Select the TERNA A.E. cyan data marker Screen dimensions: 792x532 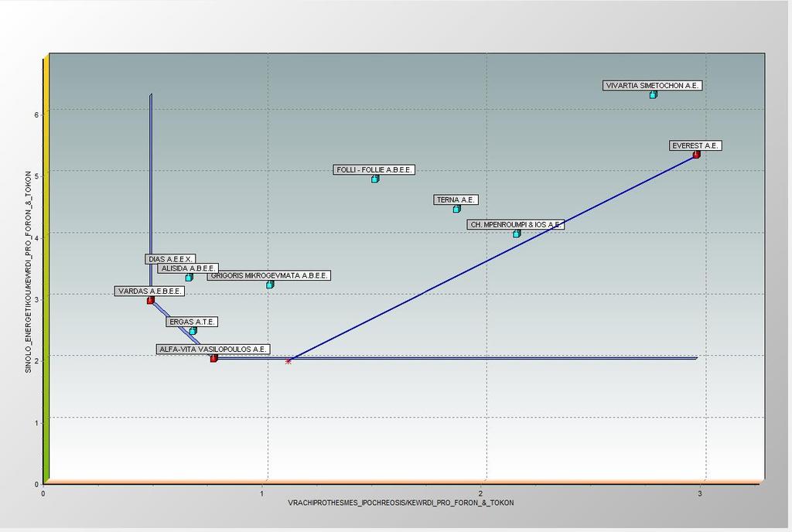click(x=456, y=209)
